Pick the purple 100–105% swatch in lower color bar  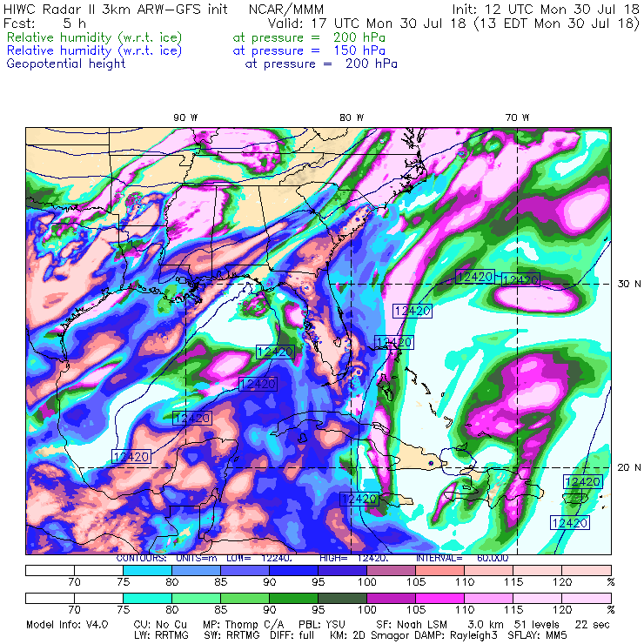pyautogui.click(x=391, y=598)
